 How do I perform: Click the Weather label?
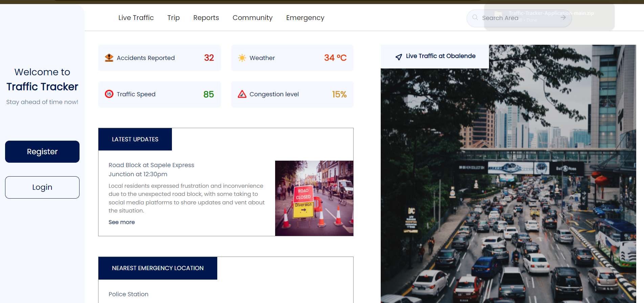(x=262, y=58)
